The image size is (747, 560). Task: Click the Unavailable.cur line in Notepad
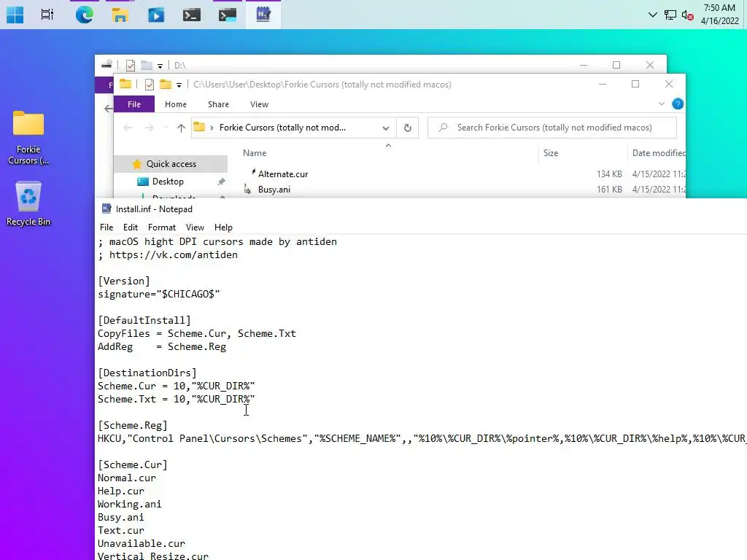[142, 543]
